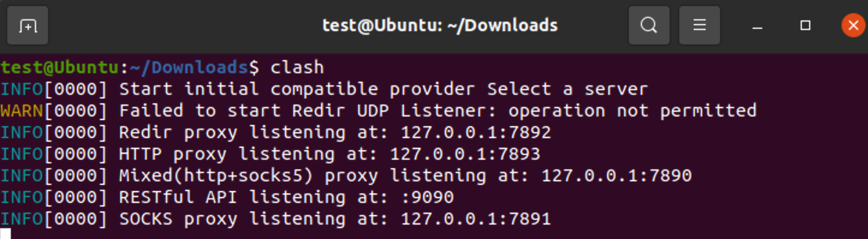Open a new terminal tab
Viewport: 868px width, 239px height.
pyautogui.click(x=28, y=25)
